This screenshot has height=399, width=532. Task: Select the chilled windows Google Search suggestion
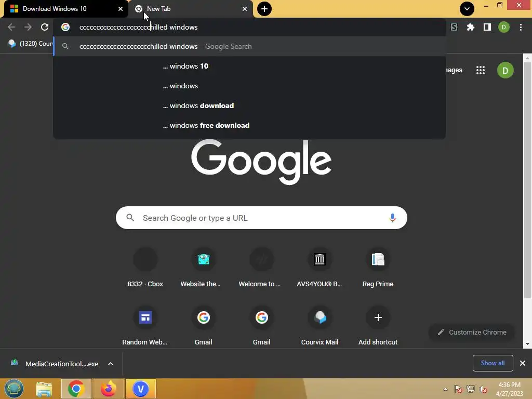point(249,46)
